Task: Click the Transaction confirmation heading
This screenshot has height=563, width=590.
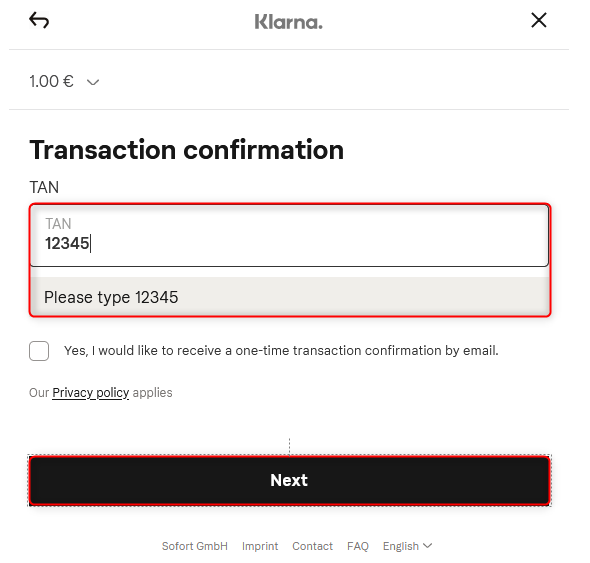Action: click(x=187, y=150)
